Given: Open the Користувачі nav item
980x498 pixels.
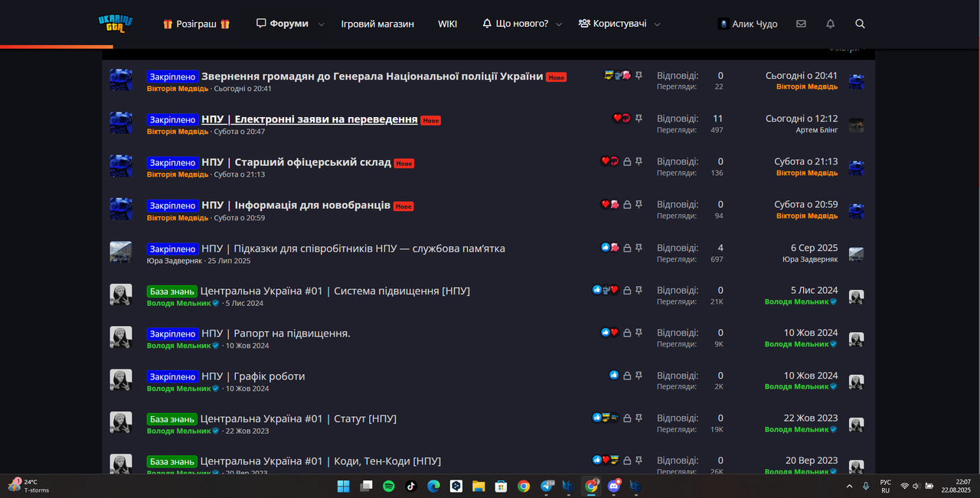Looking at the screenshot, I should tap(612, 24).
